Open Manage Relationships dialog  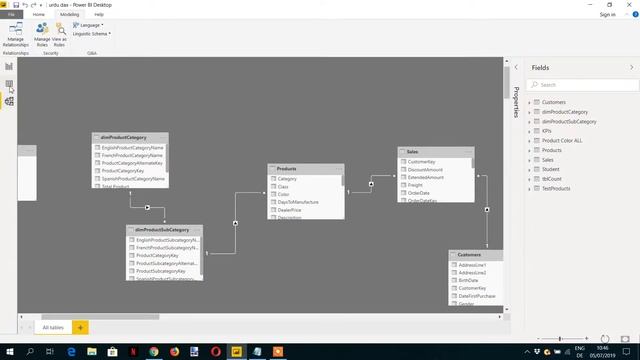pyautogui.click(x=16, y=34)
